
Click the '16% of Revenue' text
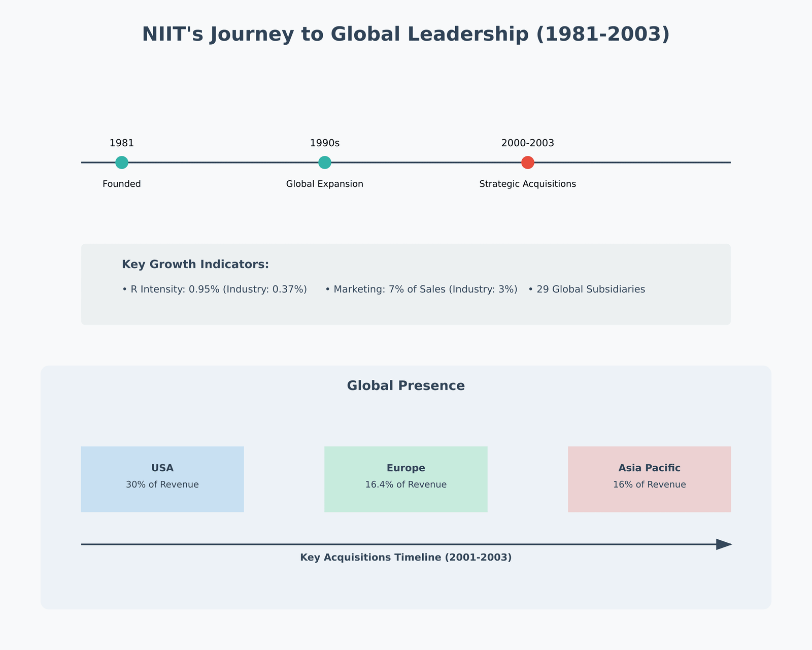coord(650,484)
